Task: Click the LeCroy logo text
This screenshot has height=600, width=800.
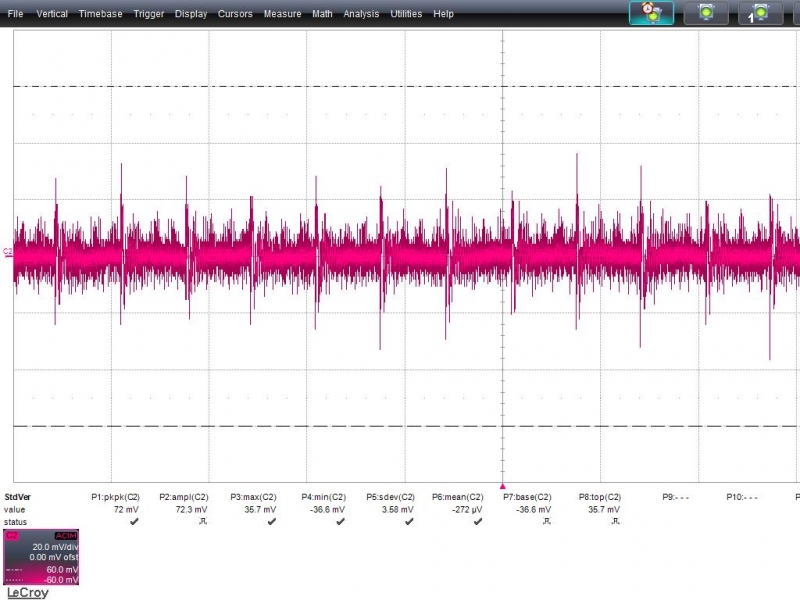Action: [27, 593]
